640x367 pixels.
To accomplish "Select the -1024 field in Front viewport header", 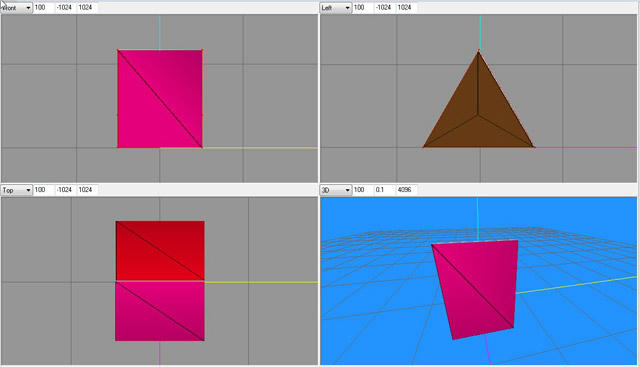I will [x=65, y=7].
